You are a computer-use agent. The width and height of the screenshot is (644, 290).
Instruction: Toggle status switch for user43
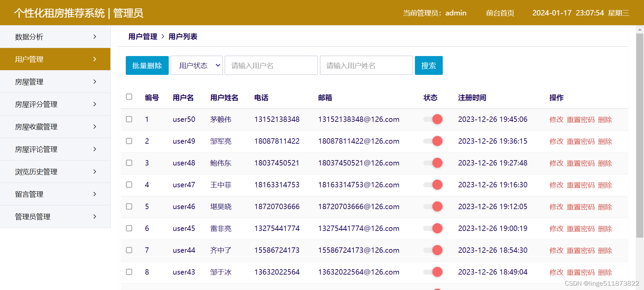(x=433, y=272)
